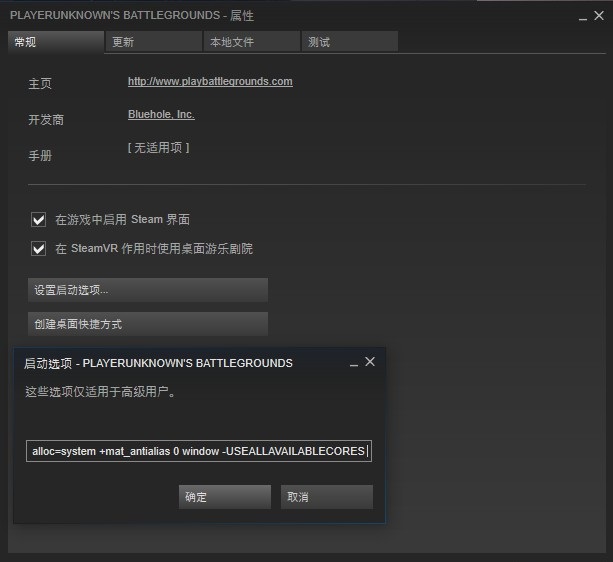Click the 主页 label
Viewport: 613px width, 562px height.
40,84
